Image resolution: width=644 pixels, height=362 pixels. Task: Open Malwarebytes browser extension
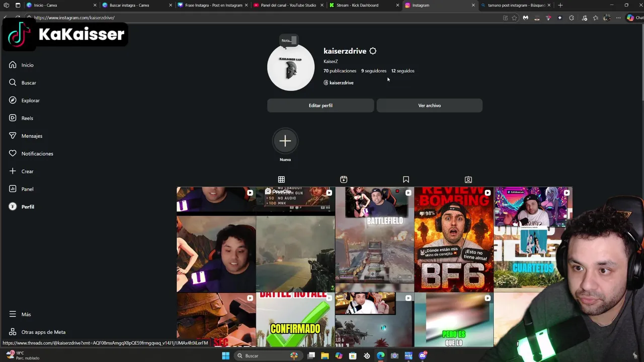click(526, 18)
